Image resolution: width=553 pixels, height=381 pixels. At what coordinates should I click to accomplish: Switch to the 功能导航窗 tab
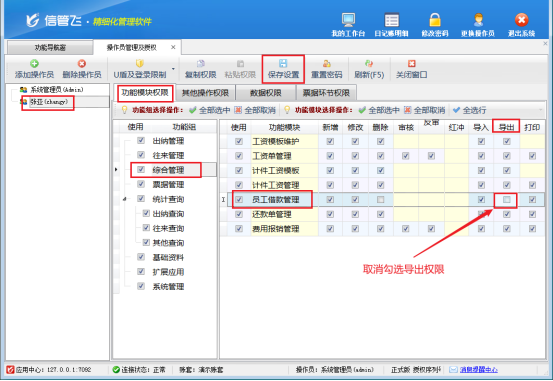point(50,47)
